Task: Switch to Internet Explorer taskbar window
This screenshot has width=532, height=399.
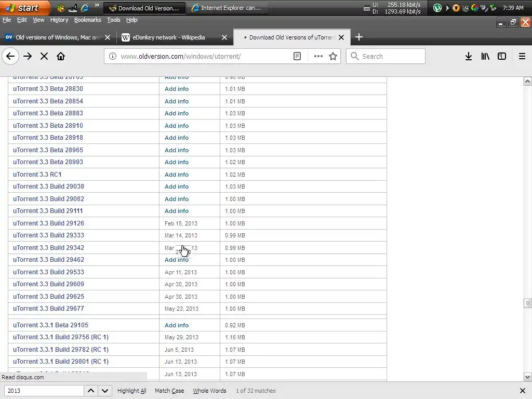Action: [x=229, y=8]
